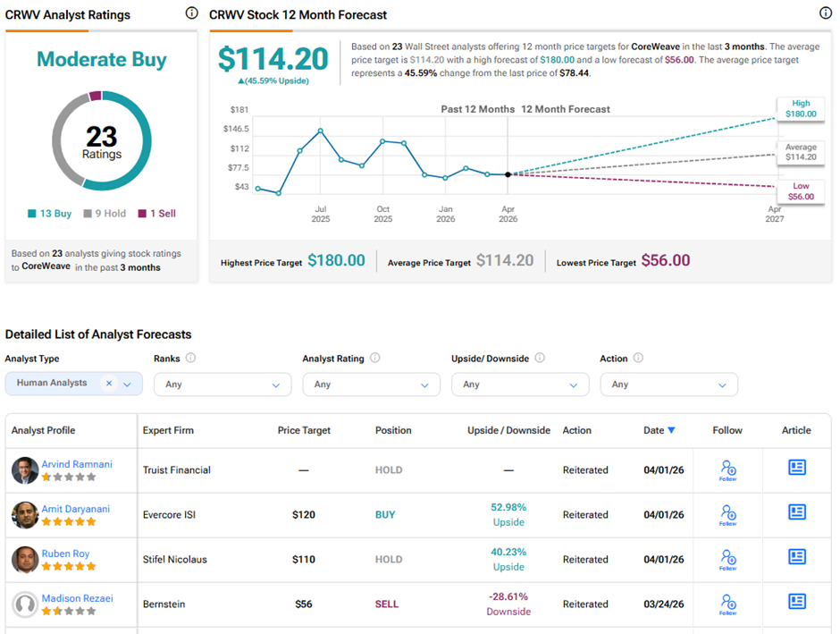The width and height of the screenshot is (840, 634).
Task: Open the Analyst Type dropdown
Action: [x=127, y=385]
